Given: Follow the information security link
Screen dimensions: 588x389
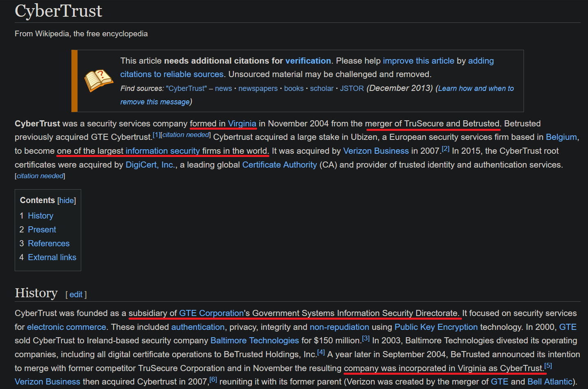Looking at the screenshot, I should click(162, 151).
